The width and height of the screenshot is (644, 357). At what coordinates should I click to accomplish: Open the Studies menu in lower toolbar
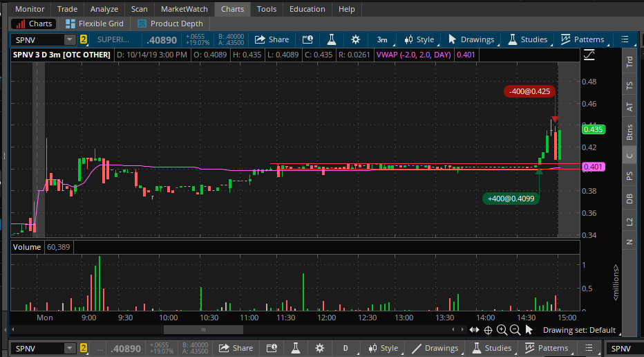491,349
